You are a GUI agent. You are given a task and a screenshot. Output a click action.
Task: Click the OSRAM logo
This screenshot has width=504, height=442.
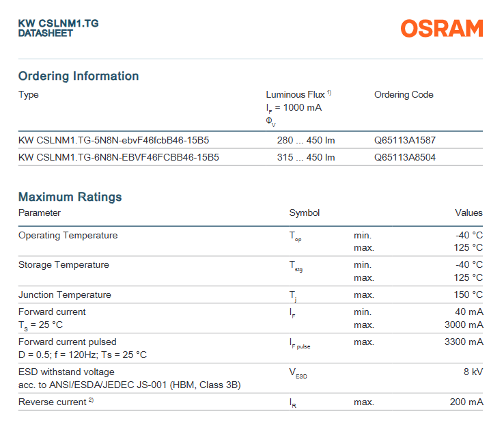441,29
